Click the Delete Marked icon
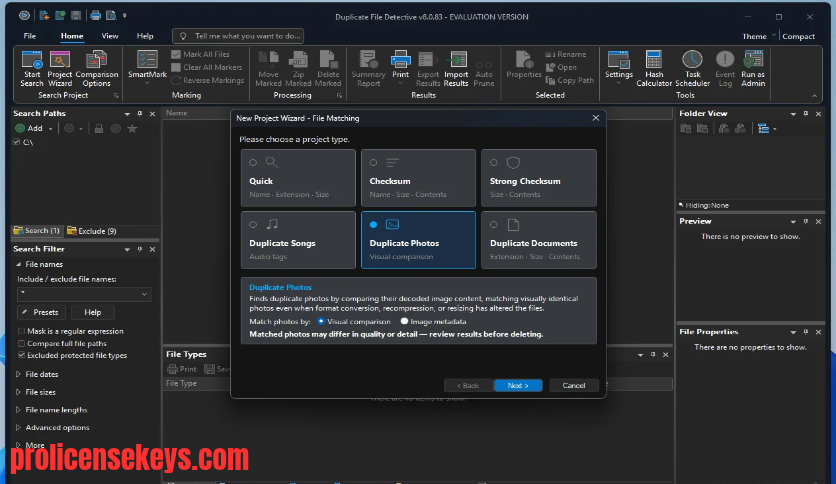 point(328,68)
